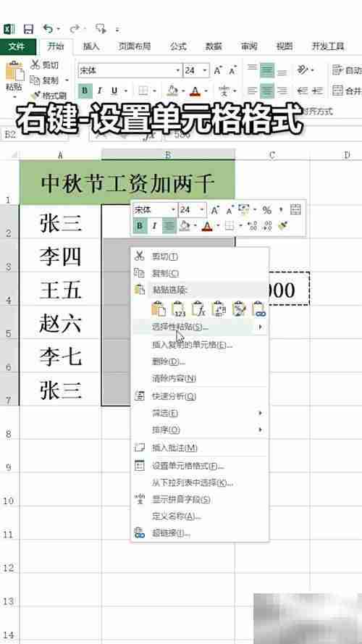Switch to Page Layout (页面布局) tab
The width and height of the screenshot is (362, 644).
pyautogui.click(x=134, y=47)
